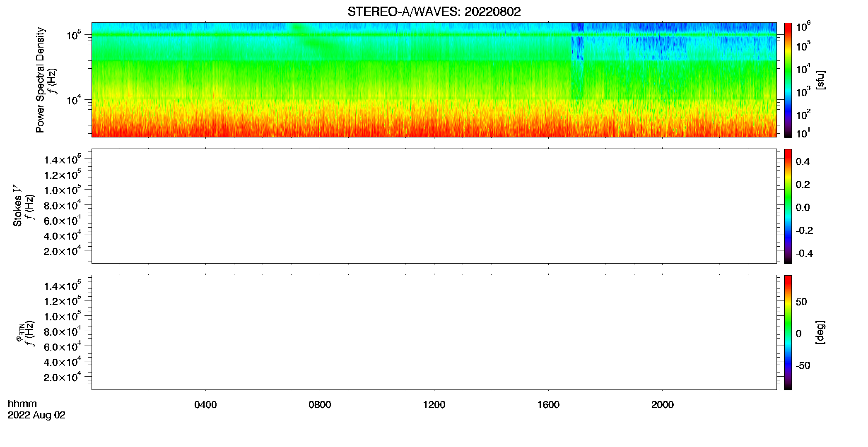The width and height of the screenshot is (868, 447).
Task: Click the Power Spectral Density axis label
Action: click(x=40, y=80)
